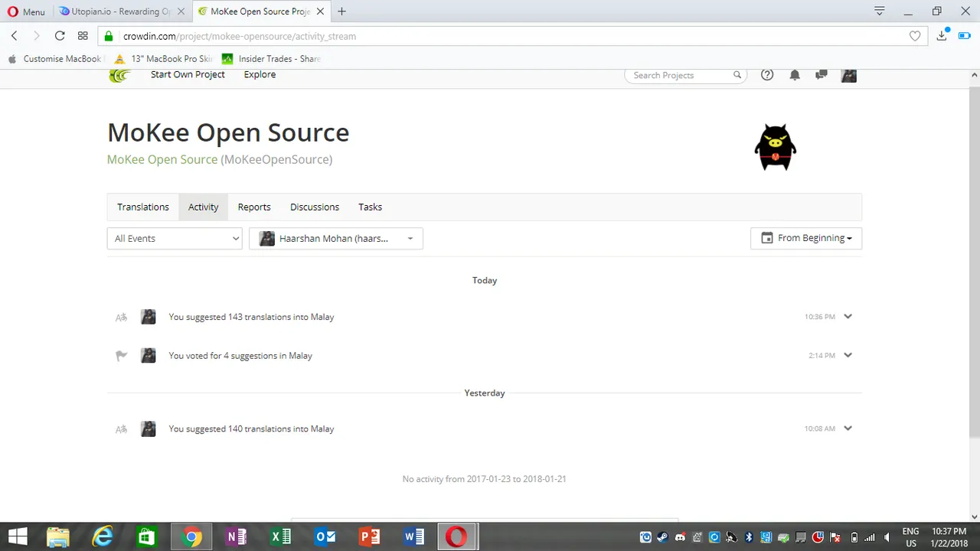This screenshot has height=551, width=980.
Task: Open Google Chrome from the taskbar
Action: click(192, 536)
